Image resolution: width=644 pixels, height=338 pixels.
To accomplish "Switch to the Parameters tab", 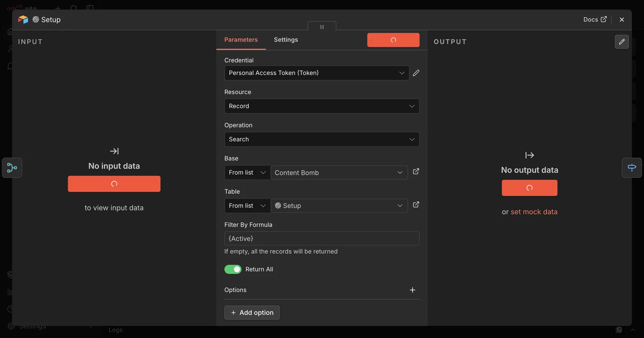I will coord(241,40).
